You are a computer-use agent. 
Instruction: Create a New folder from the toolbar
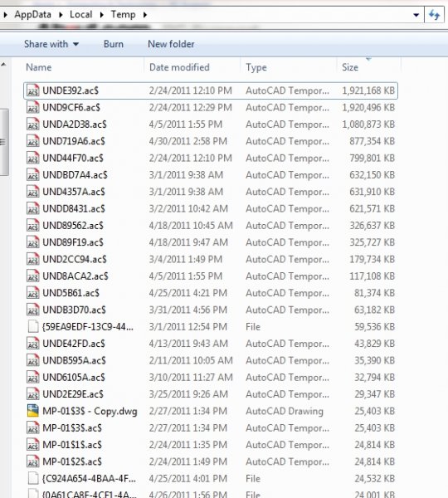[x=171, y=44]
